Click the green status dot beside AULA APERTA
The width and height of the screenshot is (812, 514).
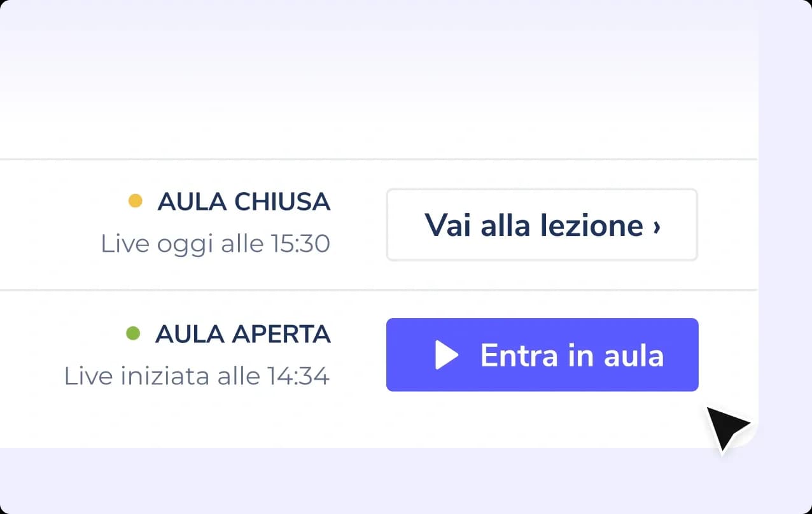point(133,333)
